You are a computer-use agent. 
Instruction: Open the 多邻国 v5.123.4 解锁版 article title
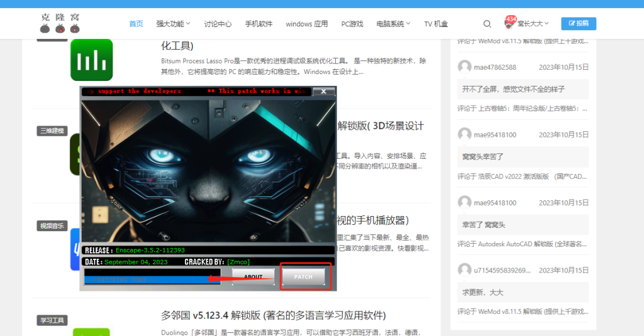coord(273,315)
